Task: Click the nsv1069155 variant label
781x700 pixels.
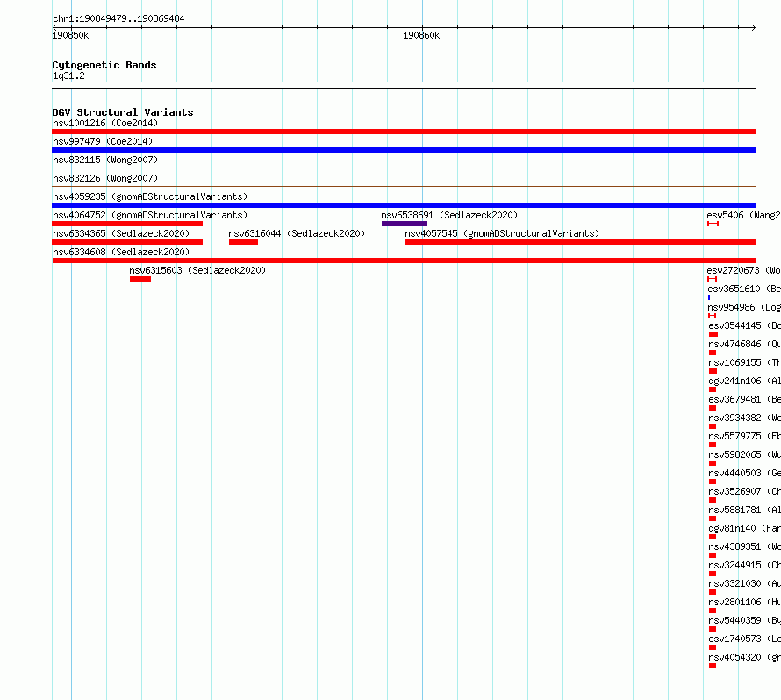Action: coord(745,362)
